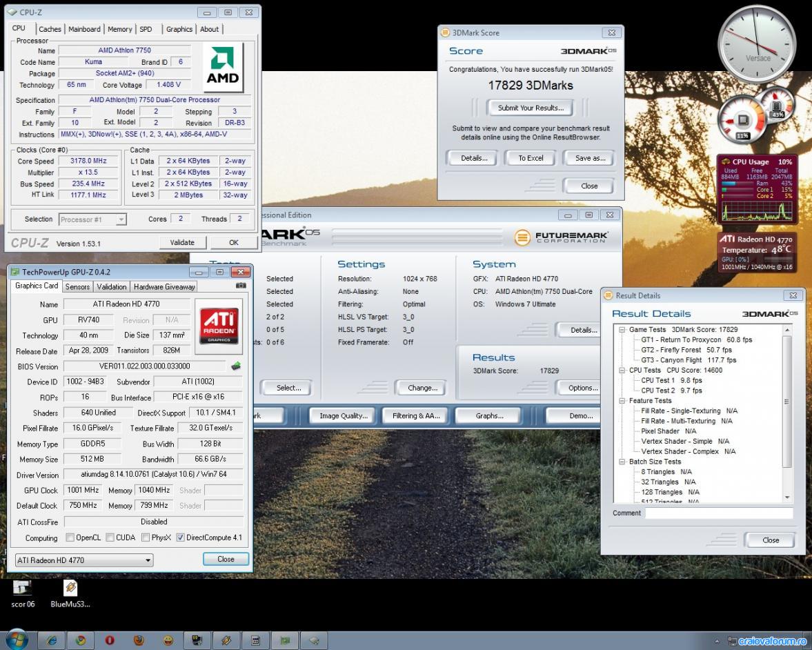
Task: Click the Comment input field
Action: click(719, 513)
